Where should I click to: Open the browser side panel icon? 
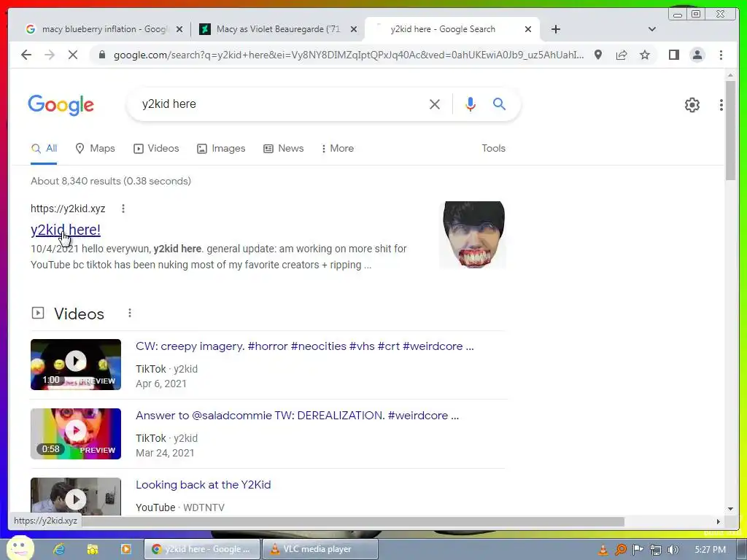(673, 55)
